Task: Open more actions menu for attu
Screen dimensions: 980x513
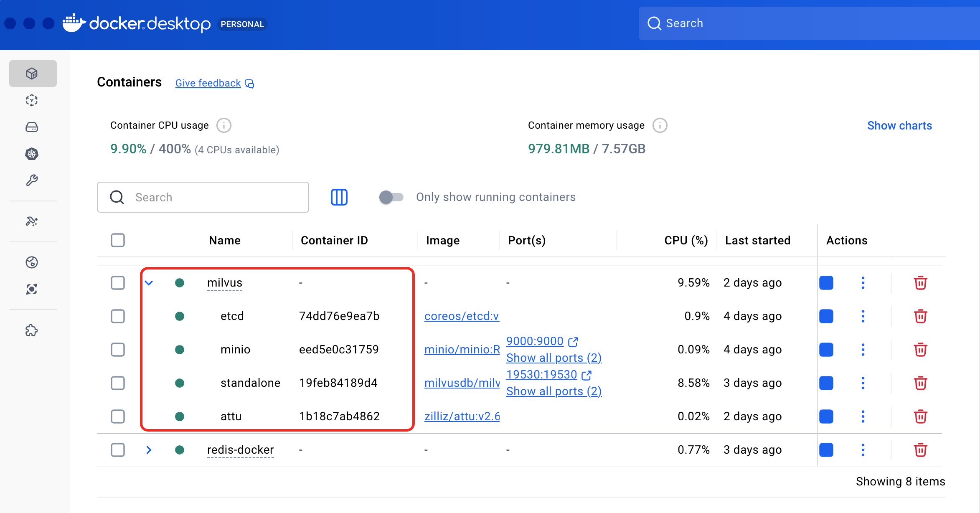Action: (863, 416)
